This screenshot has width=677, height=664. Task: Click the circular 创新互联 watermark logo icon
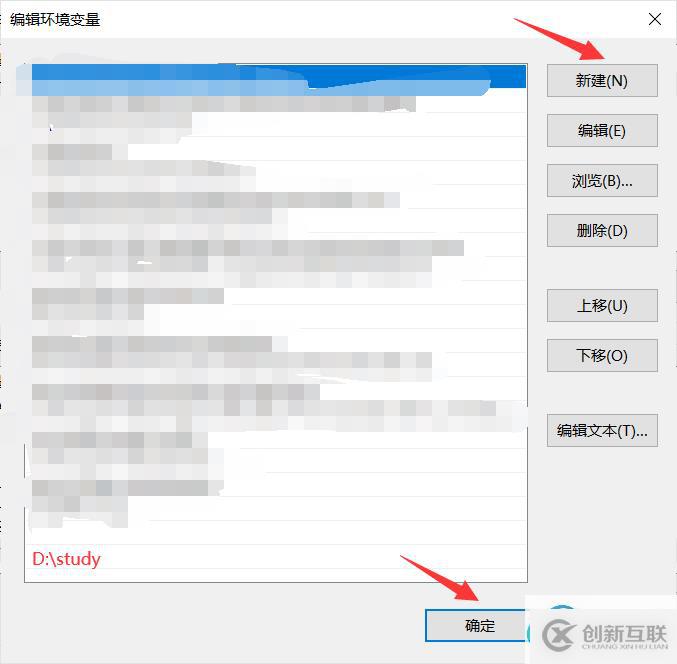point(559,635)
